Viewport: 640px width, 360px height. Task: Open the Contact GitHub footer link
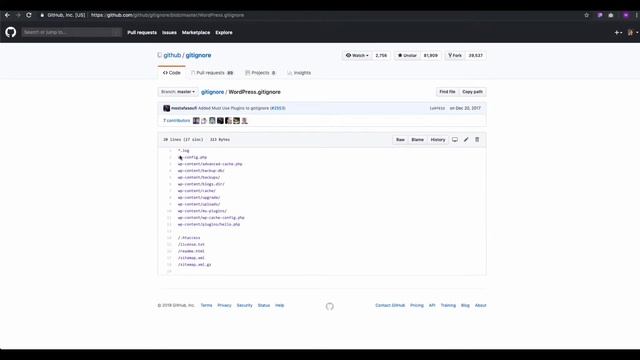(x=390, y=305)
